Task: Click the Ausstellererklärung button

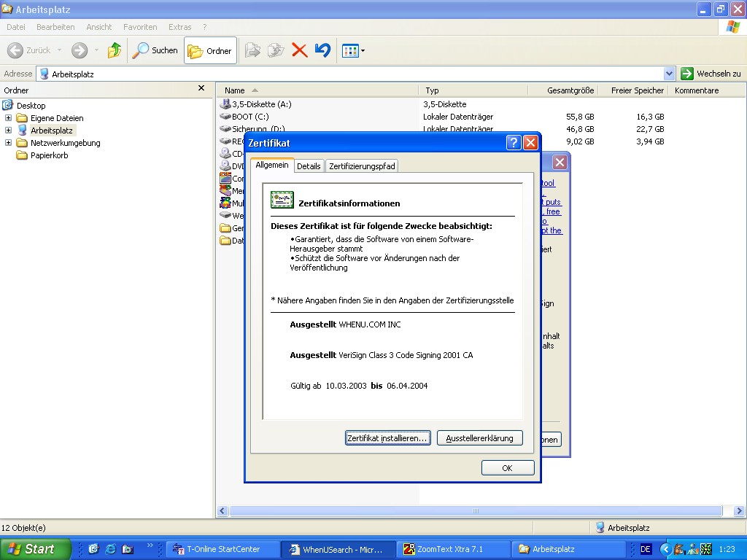Action: tap(479, 438)
